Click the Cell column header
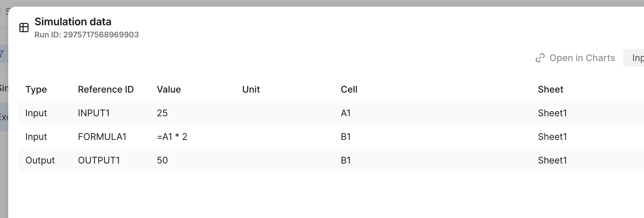 [349, 89]
